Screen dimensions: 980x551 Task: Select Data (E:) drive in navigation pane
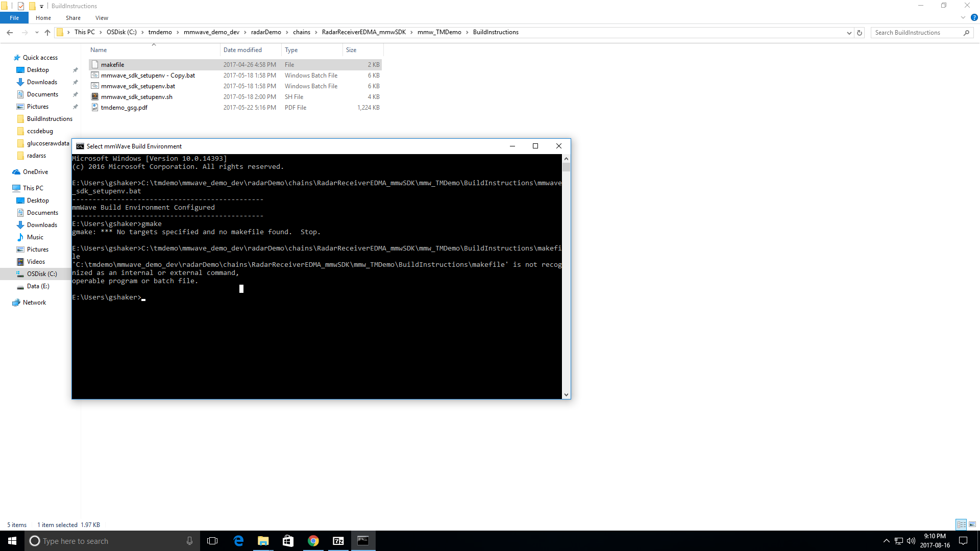[38, 286]
